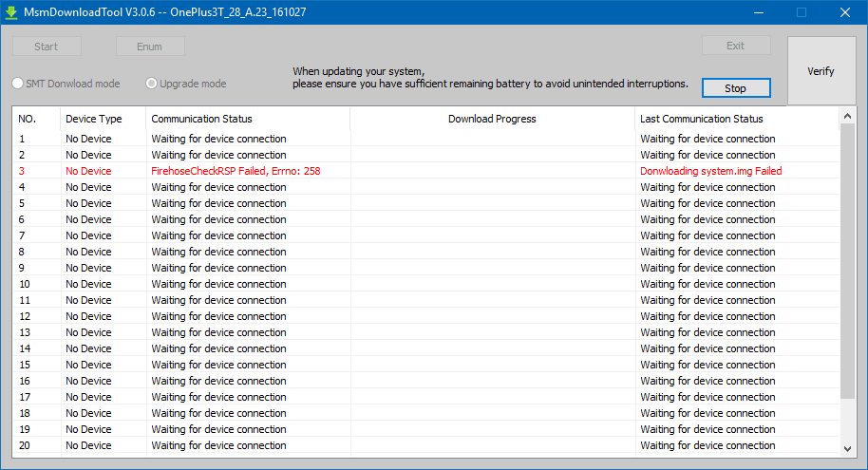Click row number 3 in red
Image resolution: width=868 pixels, height=470 pixels.
coord(22,171)
